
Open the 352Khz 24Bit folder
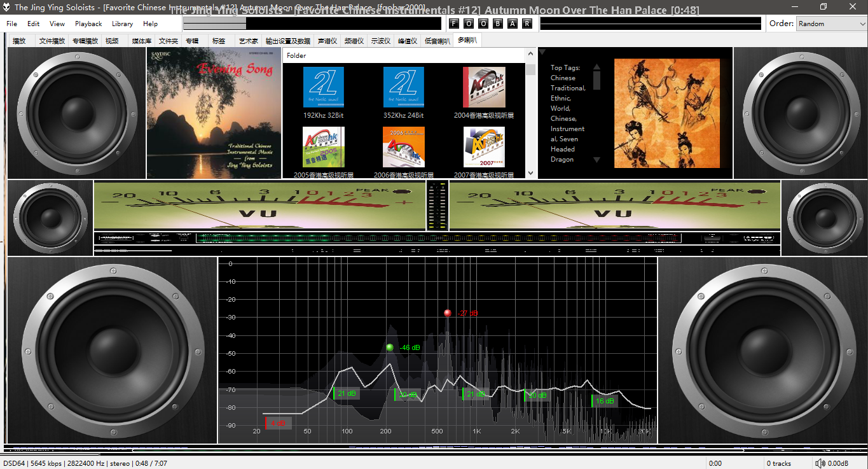point(403,87)
